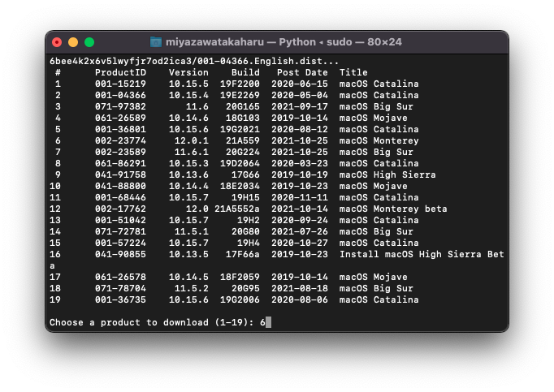Click the 'Title' column header

tap(353, 72)
